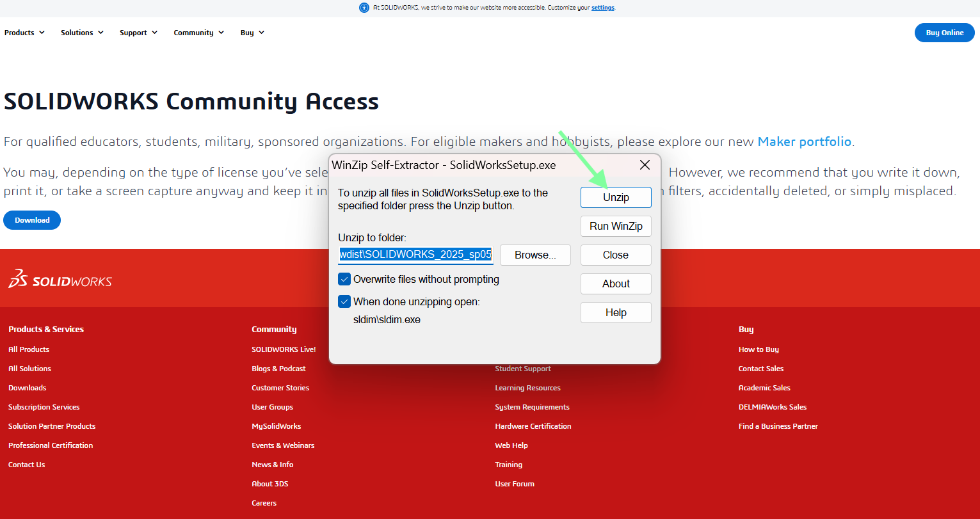Close the WinZip Self-Extractor dialog with X
The image size is (980, 519).
[x=645, y=165]
